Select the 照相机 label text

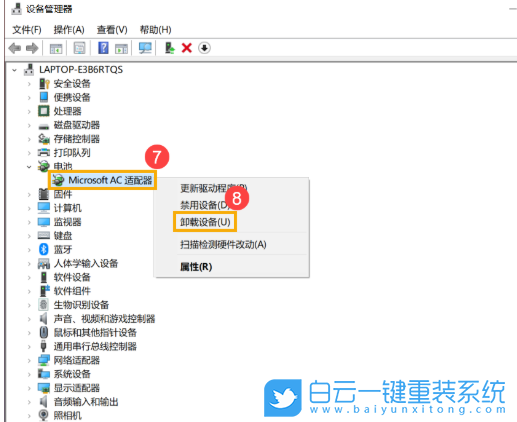pos(67,415)
